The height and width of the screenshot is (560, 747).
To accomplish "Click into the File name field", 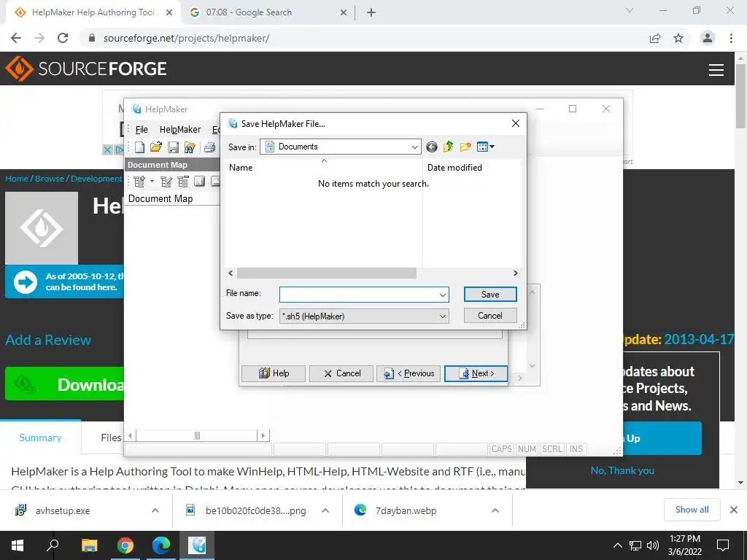I will click(x=358, y=295).
